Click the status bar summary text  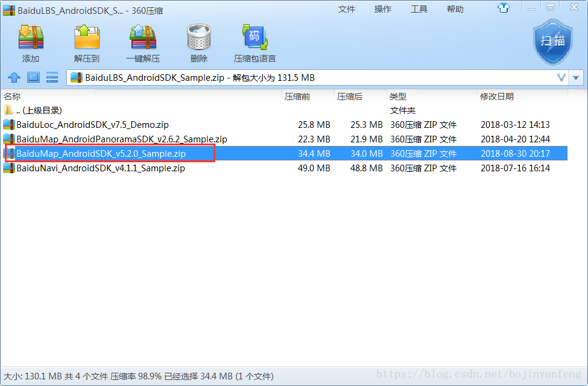pos(139,376)
